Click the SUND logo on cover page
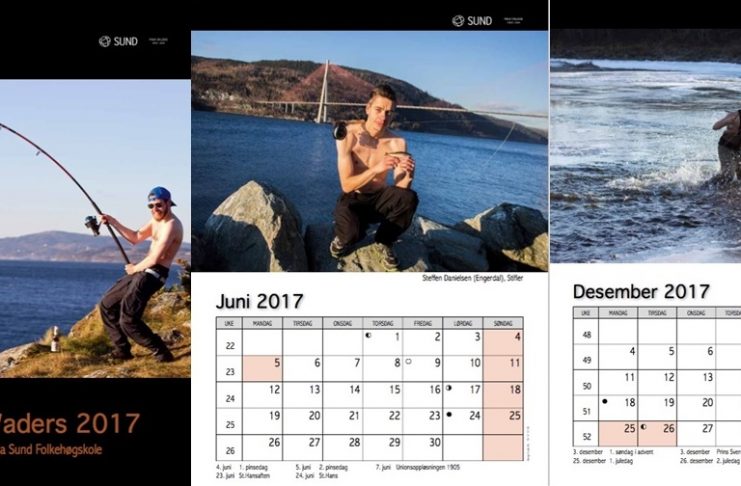741x486 pixels. (118, 42)
